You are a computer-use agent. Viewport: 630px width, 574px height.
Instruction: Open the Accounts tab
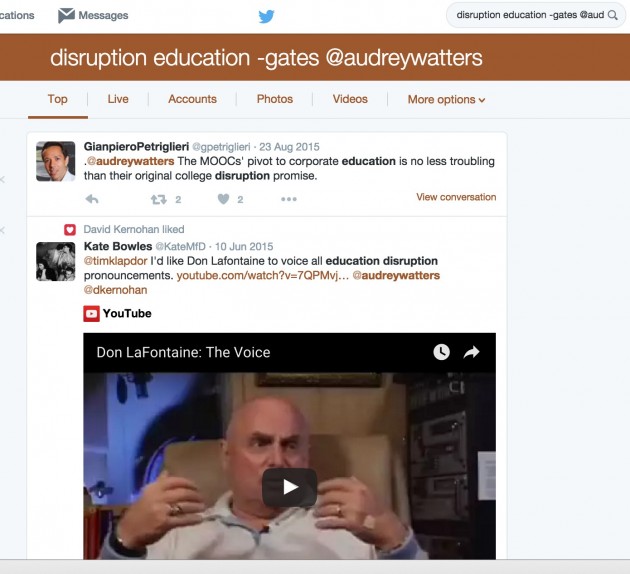click(x=192, y=99)
